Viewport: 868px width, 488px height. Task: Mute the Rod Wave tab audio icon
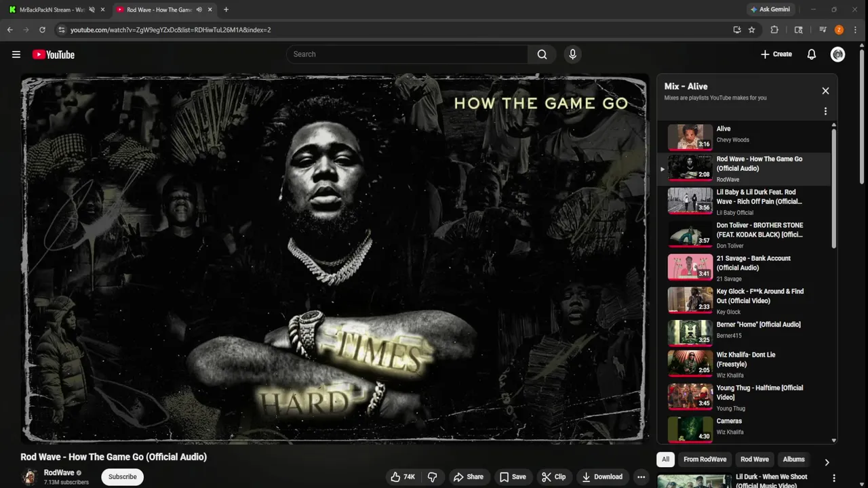point(199,9)
